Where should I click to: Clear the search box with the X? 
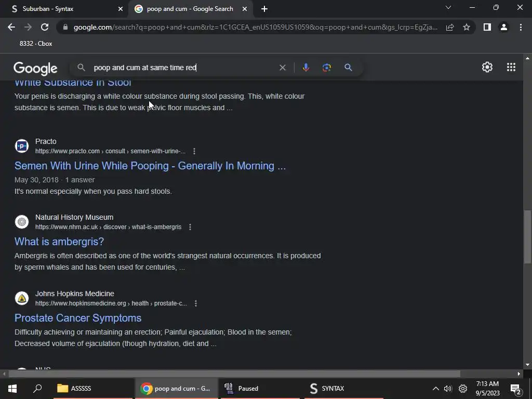282,68
